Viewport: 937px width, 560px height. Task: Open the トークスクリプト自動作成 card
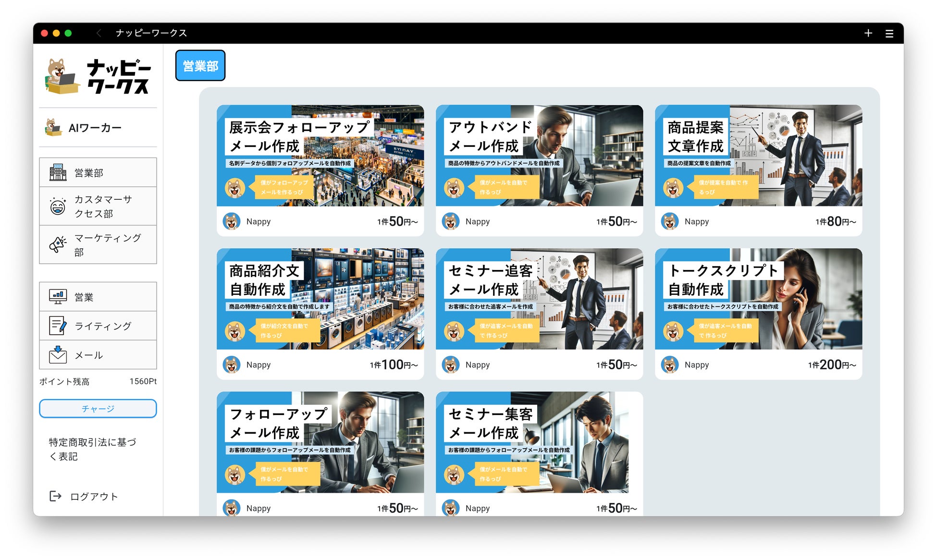758,299
